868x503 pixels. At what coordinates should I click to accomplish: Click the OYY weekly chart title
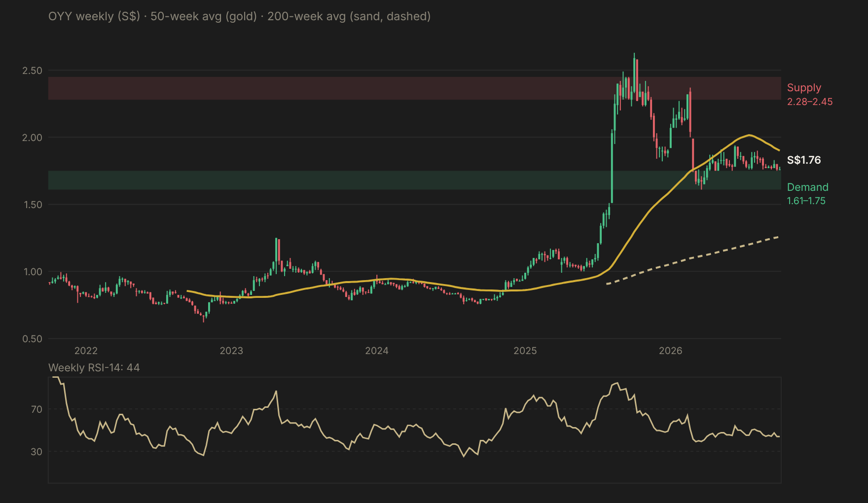pos(239,16)
